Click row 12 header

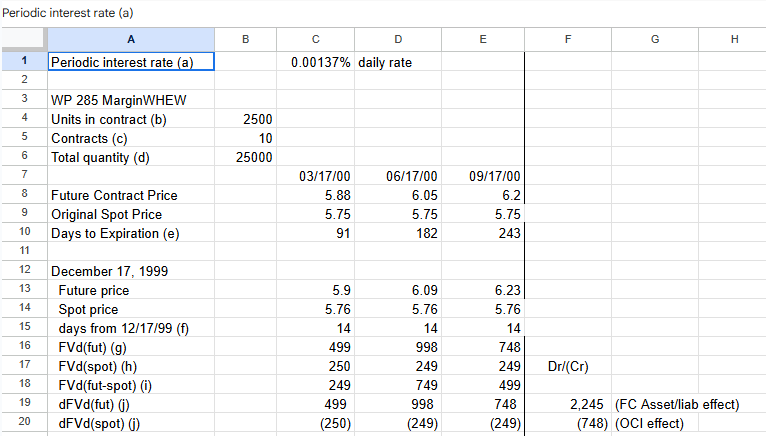(23, 271)
